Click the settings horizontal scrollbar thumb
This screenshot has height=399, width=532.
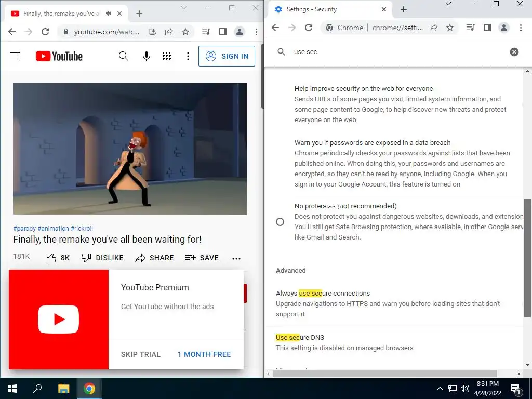tap(385, 374)
